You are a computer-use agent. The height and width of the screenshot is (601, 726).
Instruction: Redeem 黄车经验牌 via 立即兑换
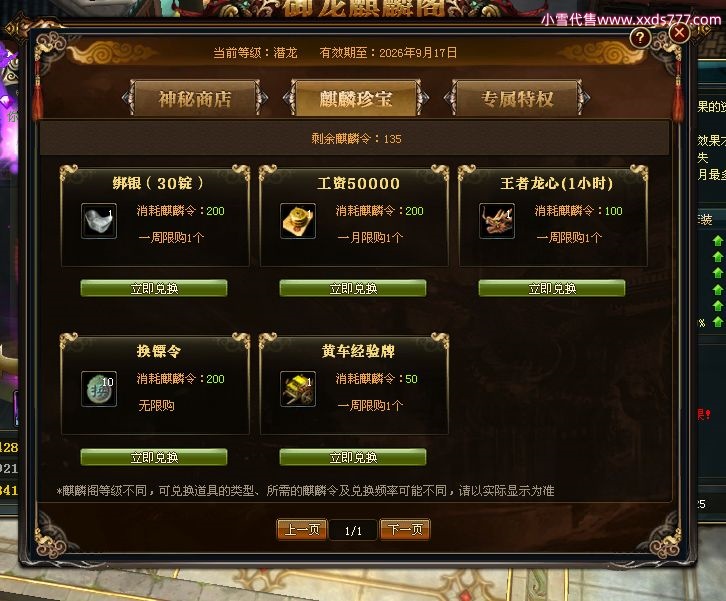click(353, 457)
